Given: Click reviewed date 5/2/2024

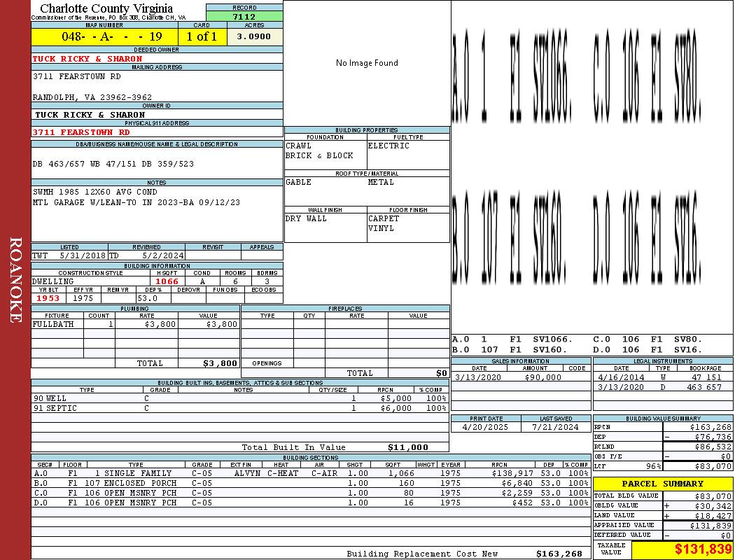Looking at the screenshot, I should pyautogui.click(x=162, y=256).
